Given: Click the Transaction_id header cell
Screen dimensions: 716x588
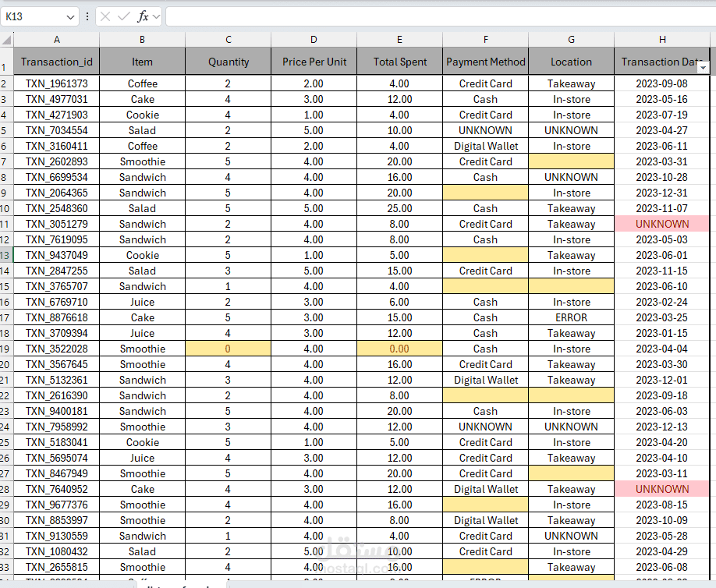Looking at the screenshot, I should coord(57,62).
